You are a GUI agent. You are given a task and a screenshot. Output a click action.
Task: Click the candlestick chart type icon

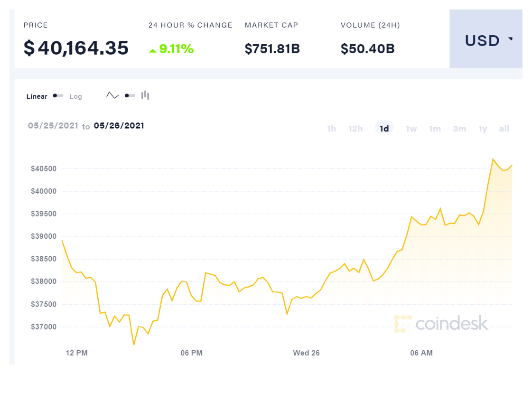tap(145, 95)
